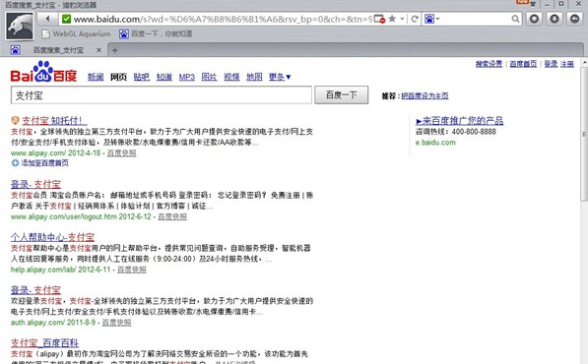Click the leopard browser logo button
This screenshot has height=364, width=588.
tap(19, 26)
